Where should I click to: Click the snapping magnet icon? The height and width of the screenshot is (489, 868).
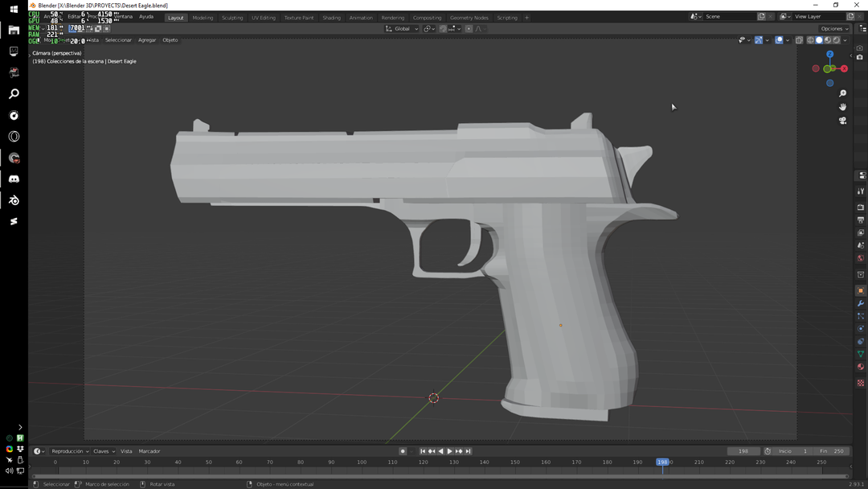(443, 29)
